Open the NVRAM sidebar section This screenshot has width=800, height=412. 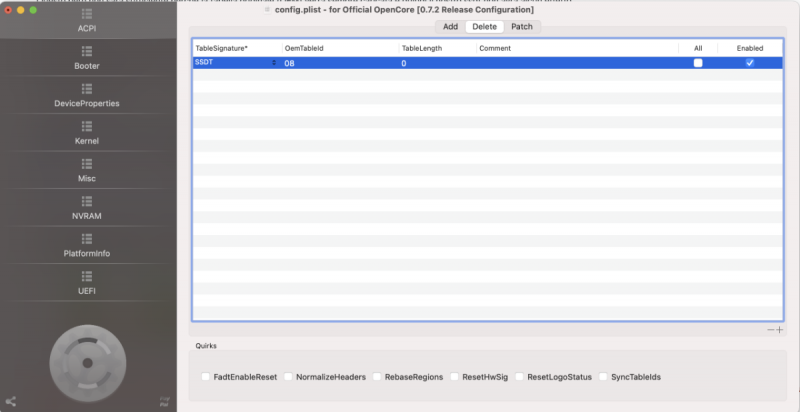click(87, 208)
